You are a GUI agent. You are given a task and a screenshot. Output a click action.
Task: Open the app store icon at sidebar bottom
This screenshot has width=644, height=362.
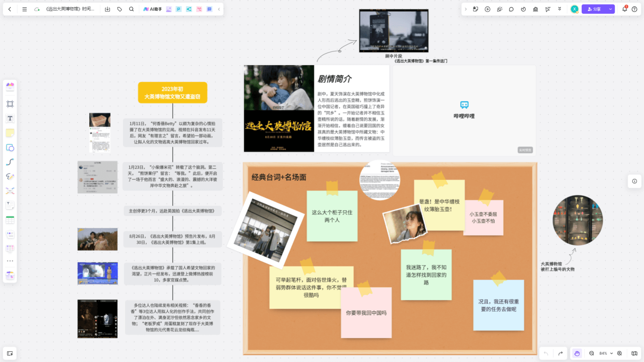coord(10,276)
